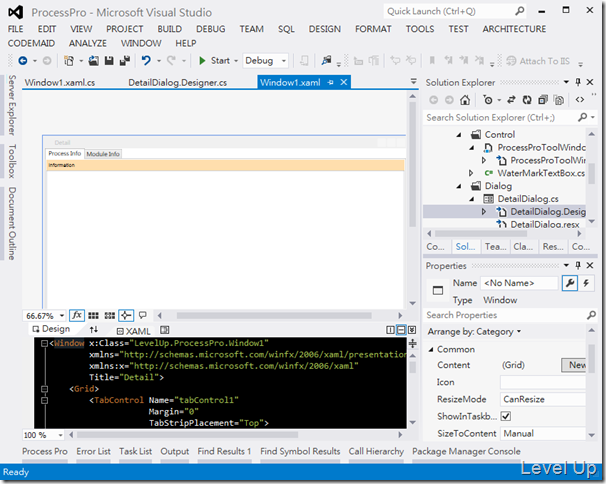The height and width of the screenshot is (484, 606).
Task: Toggle the annotations speech bubble button
Action: (x=143, y=315)
